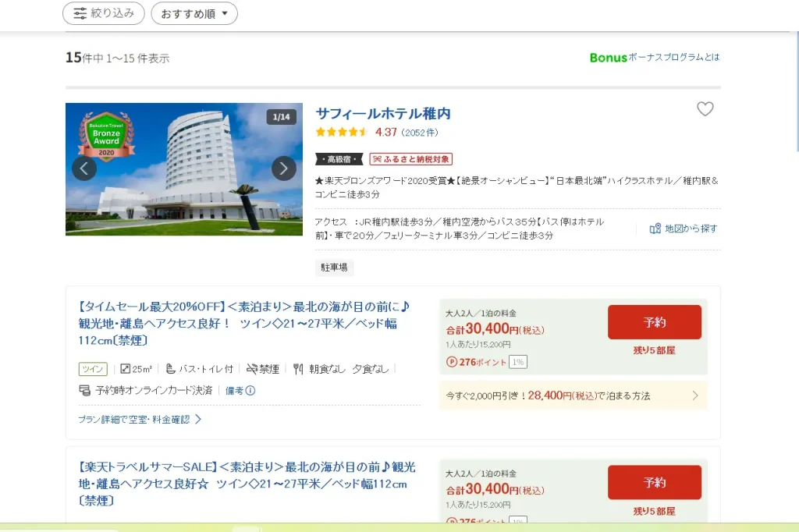Click the 駐車場 facility tag
Screen dimensions: 799x532
point(334,267)
